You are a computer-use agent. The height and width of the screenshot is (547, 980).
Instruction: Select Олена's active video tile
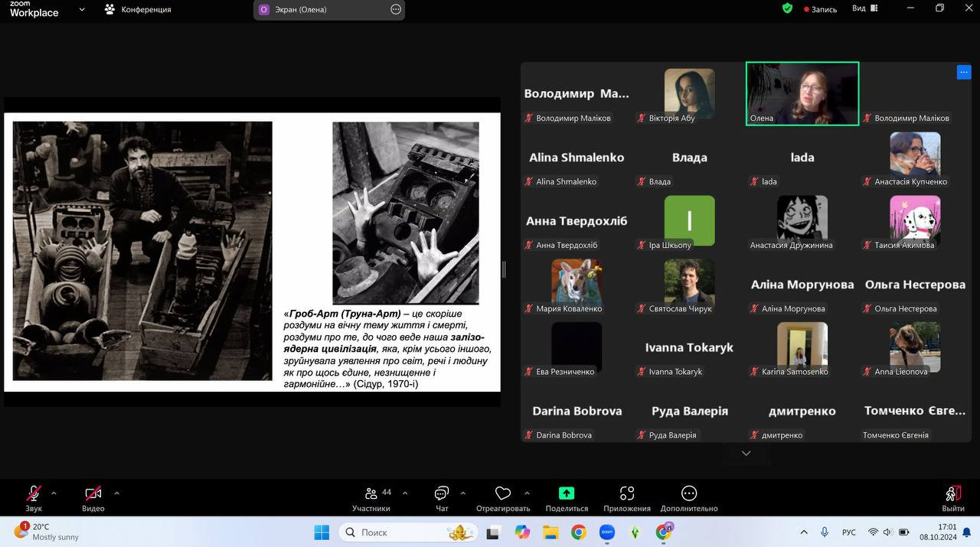pos(802,93)
